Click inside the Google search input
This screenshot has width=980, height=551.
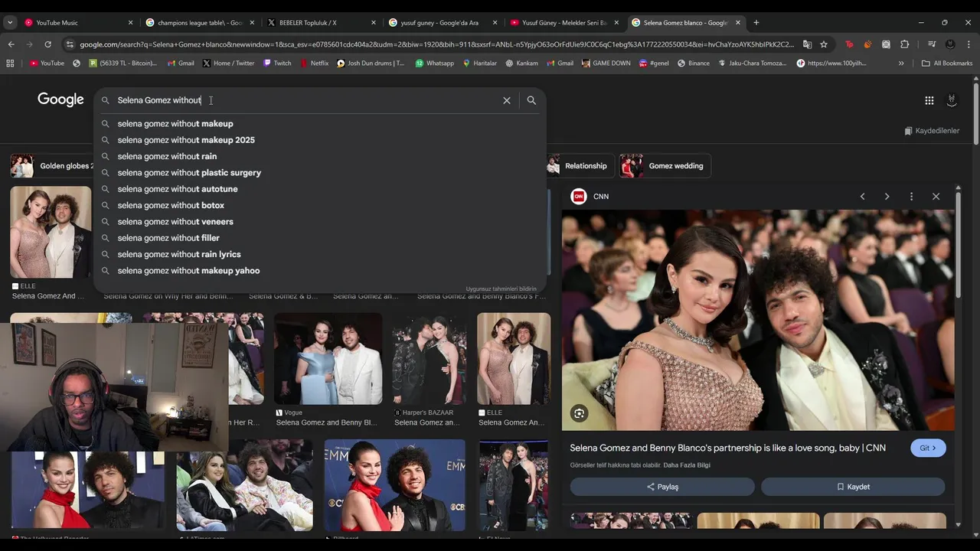[306, 100]
